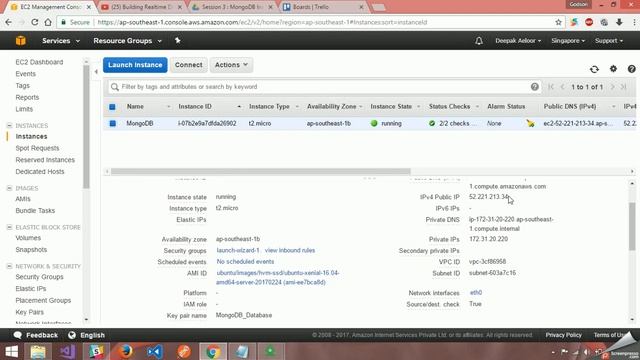Open Visual Studio Code from the taskbar
Image resolution: width=640 pixels, height=360 pixels.
tap(155, 351)
